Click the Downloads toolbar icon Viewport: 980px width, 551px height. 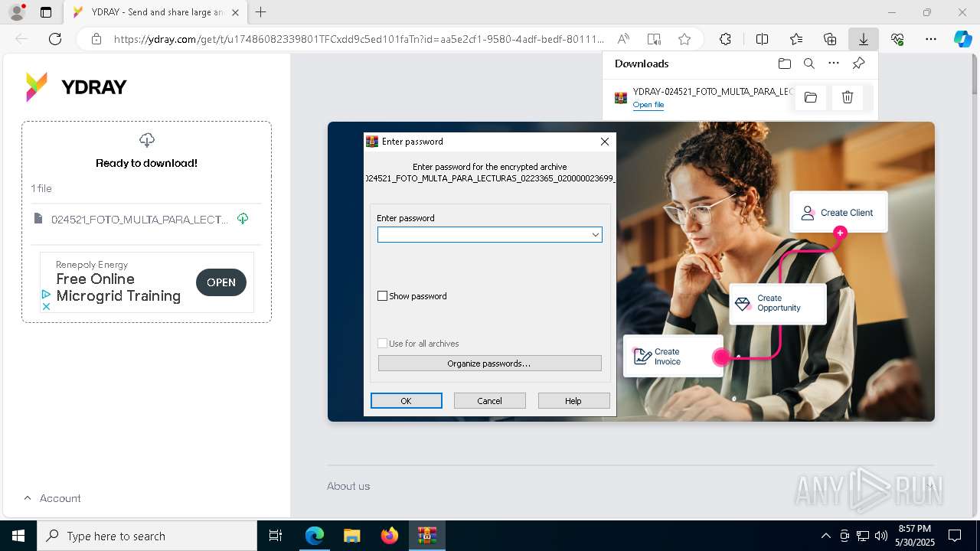pyautogui.click(x=863, y=39)
